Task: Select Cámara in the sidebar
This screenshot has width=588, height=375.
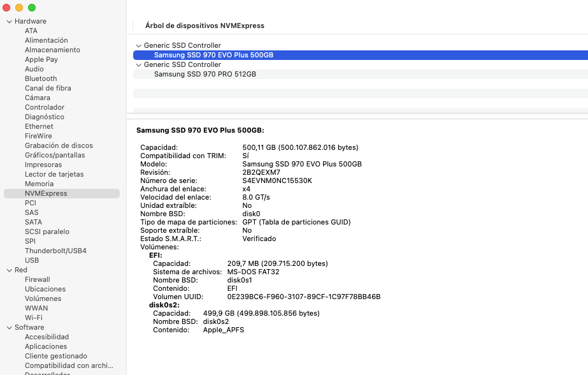Action: (38, 98)
